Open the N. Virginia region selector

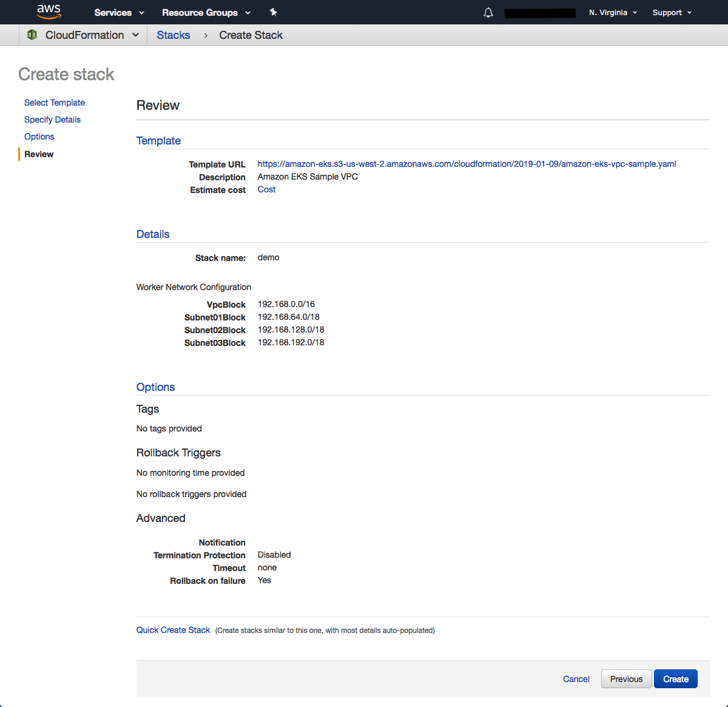[x=613, y=12]
